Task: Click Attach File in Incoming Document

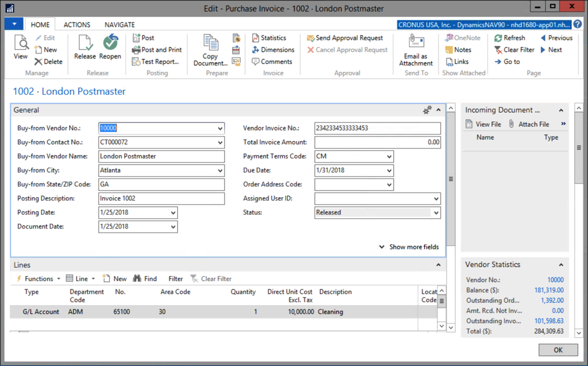Action: pos(529,124)
